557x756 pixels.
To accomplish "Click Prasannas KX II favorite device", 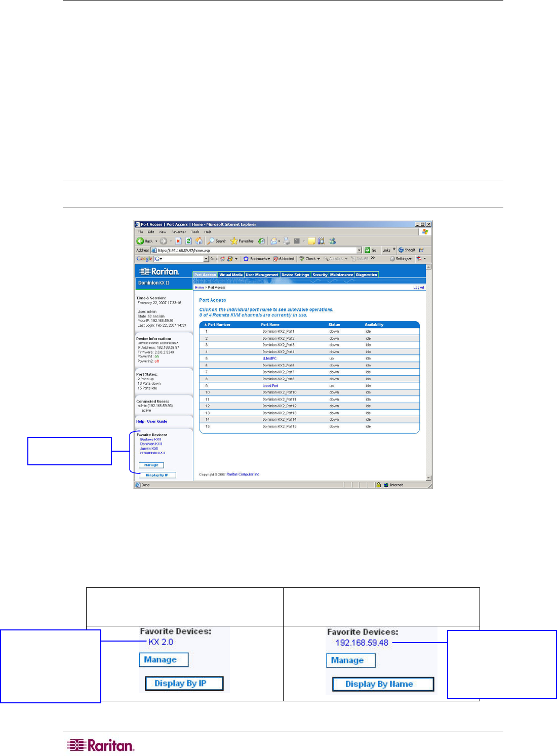I will (152, 453).
